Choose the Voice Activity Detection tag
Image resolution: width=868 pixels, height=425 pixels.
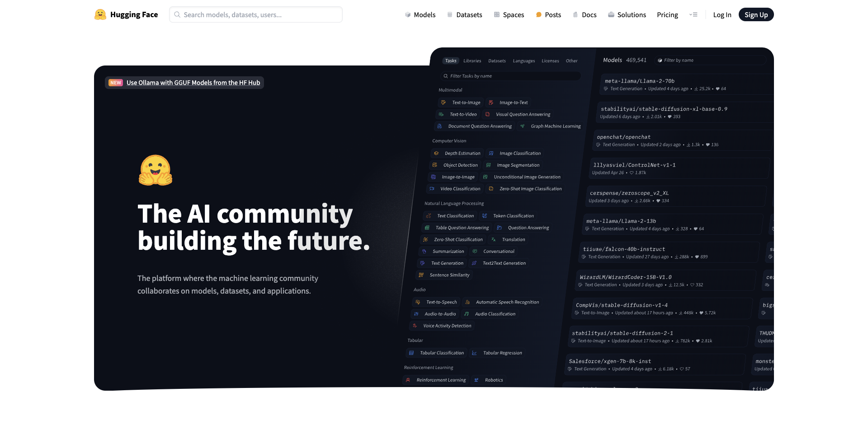(442, 326)
